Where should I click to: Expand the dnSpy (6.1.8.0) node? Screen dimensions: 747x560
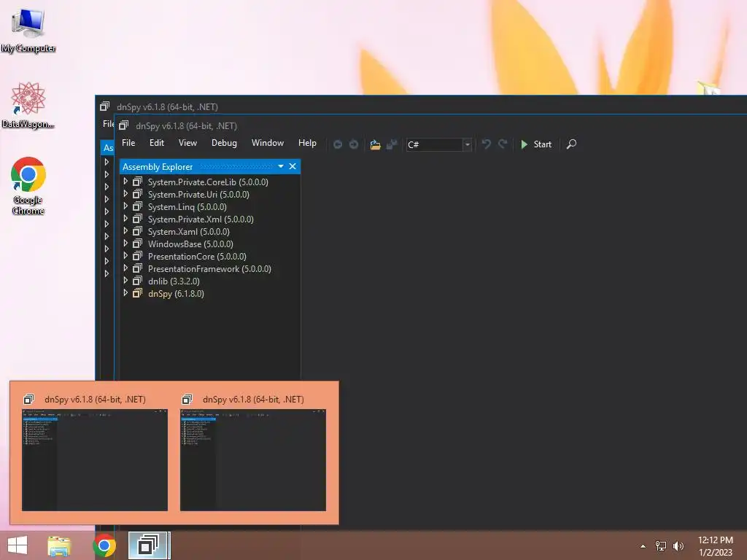(125, 293)
